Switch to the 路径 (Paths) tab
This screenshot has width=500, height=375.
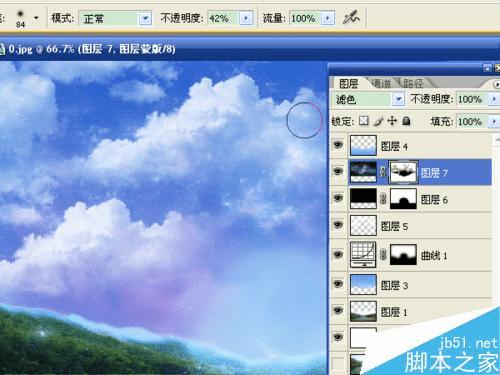tap(413, 83)
